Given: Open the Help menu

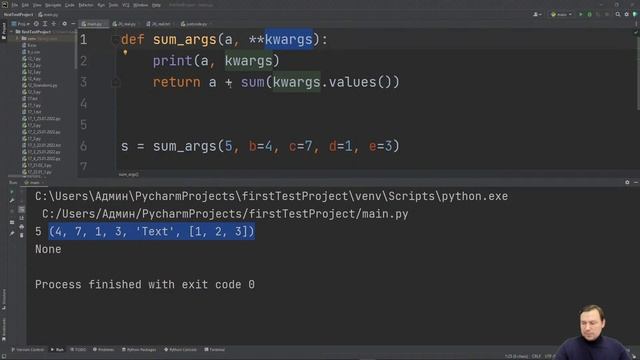Looking at the screenshot, I should point(156,5).
